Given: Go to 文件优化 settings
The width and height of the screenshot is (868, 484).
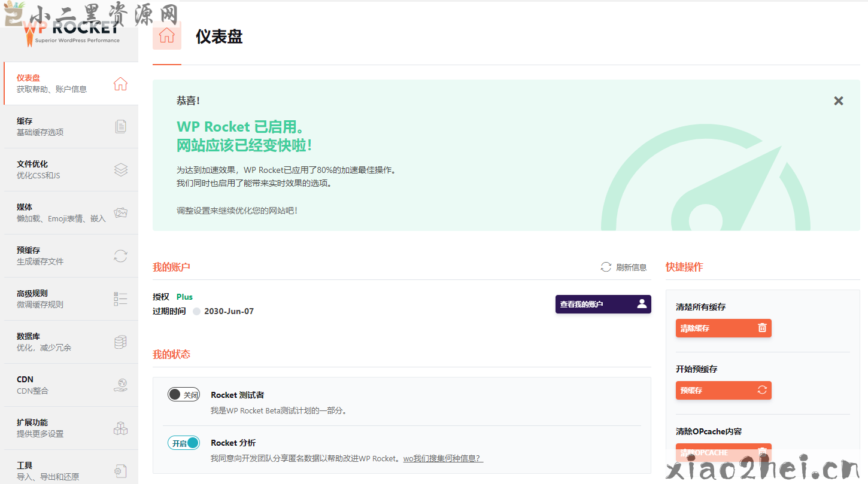Looking at the screenshot, I should pos(71,170).
